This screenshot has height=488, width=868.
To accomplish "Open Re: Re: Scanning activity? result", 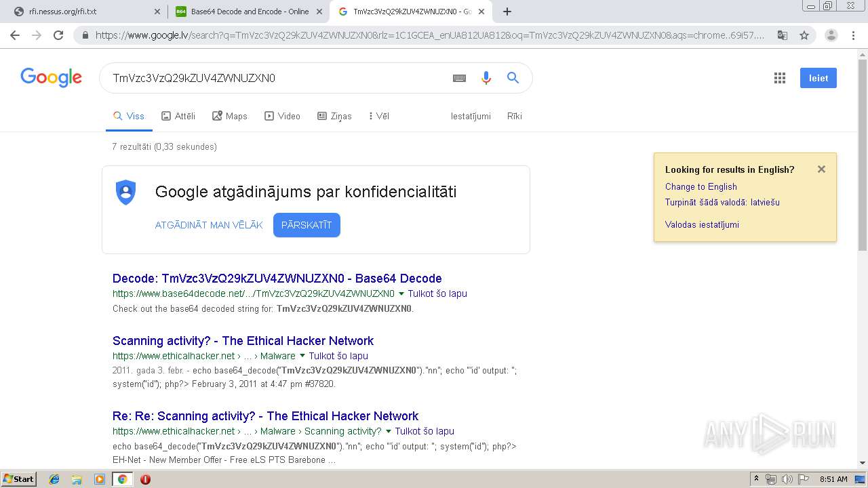I will 265,416.
